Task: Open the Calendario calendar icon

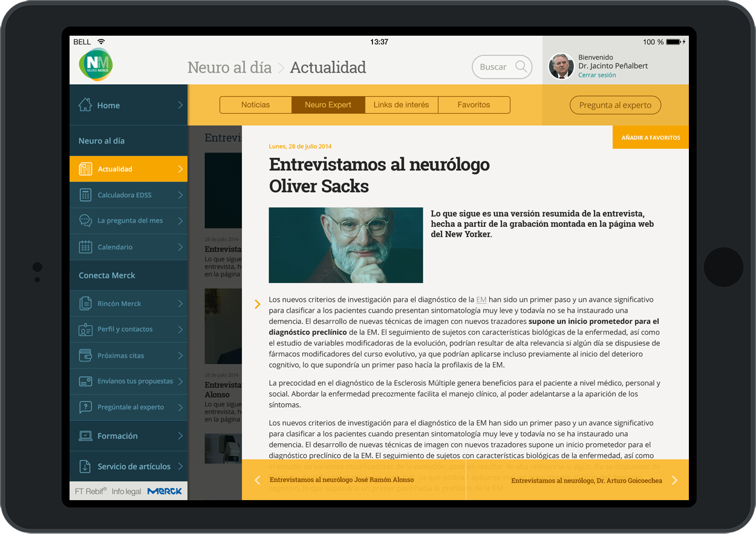Action: tap(86, 247)
